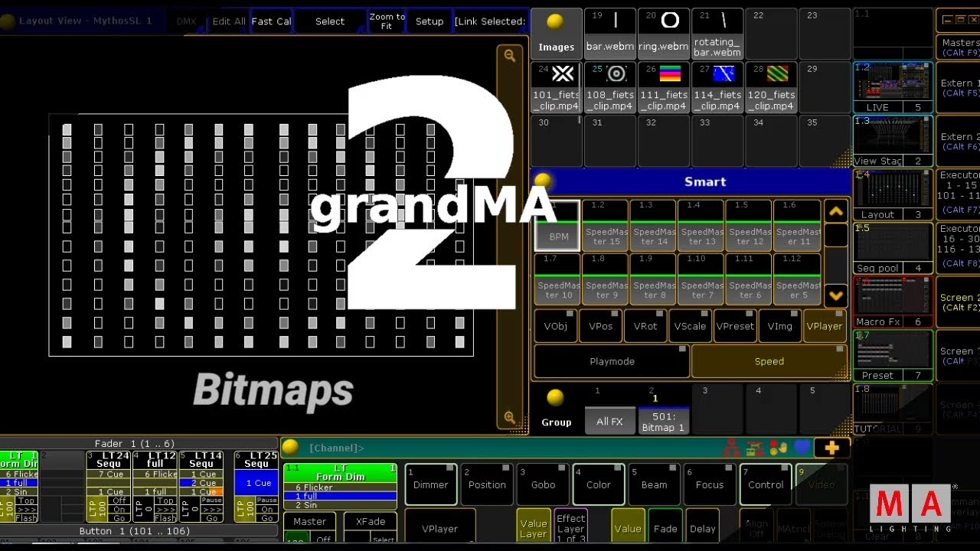Switch to the Color preset type

(599, 484)
